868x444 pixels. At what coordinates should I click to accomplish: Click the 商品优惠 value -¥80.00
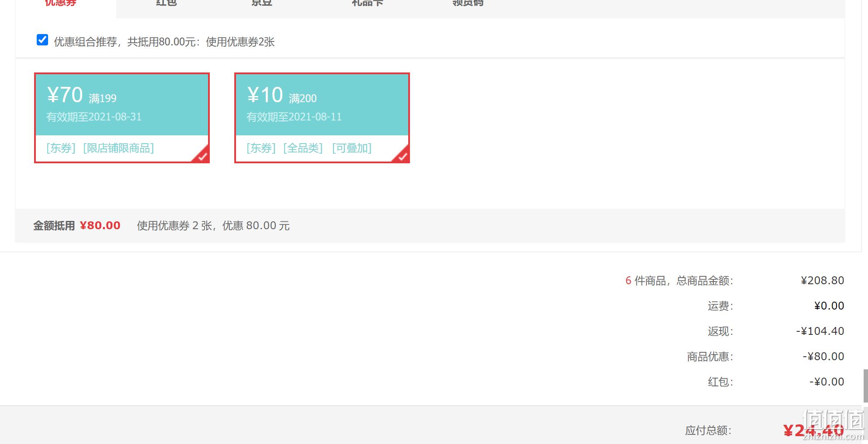pyautogui.click(x=823, y=356)
